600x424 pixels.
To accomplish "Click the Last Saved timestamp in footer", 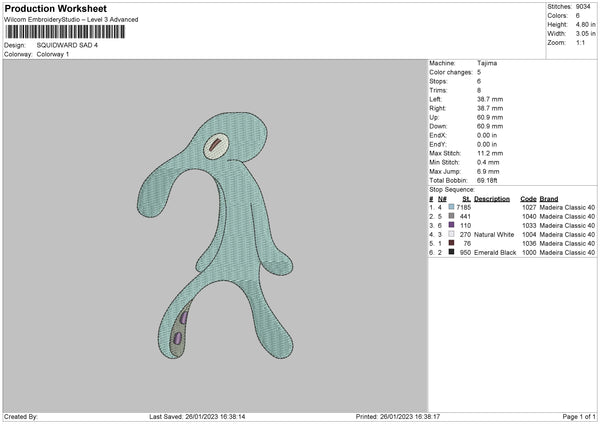I will (x=196, y=416).
